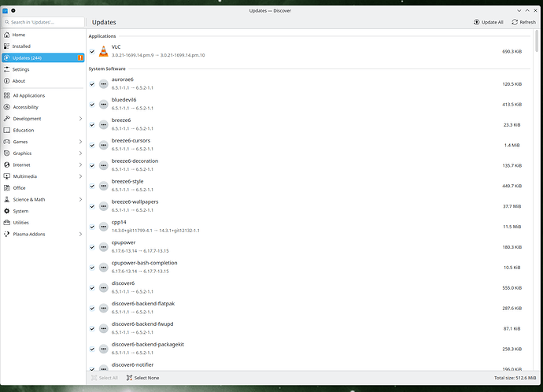Image resolution: width=543 pixels, height=392 pixels.
Task: Select Updates (244) in sidebar
Action: (43, 57)
